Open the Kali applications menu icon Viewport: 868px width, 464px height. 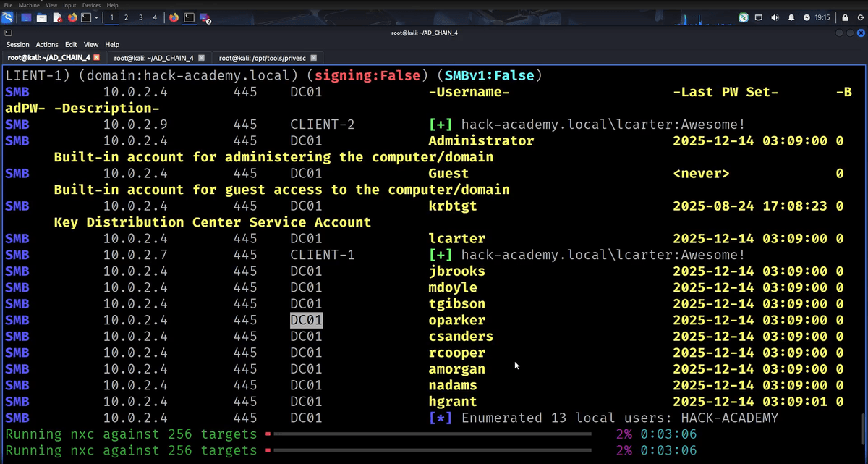pos(7,17)
